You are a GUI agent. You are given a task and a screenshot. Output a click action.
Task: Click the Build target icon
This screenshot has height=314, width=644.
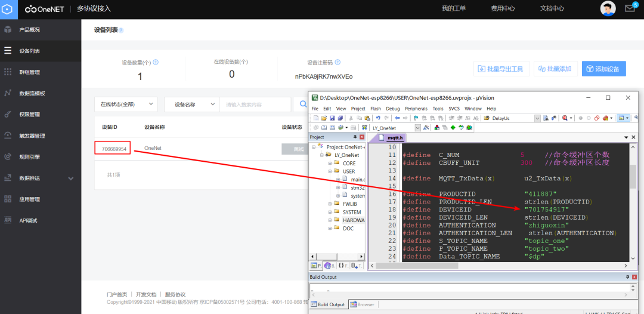324,128
